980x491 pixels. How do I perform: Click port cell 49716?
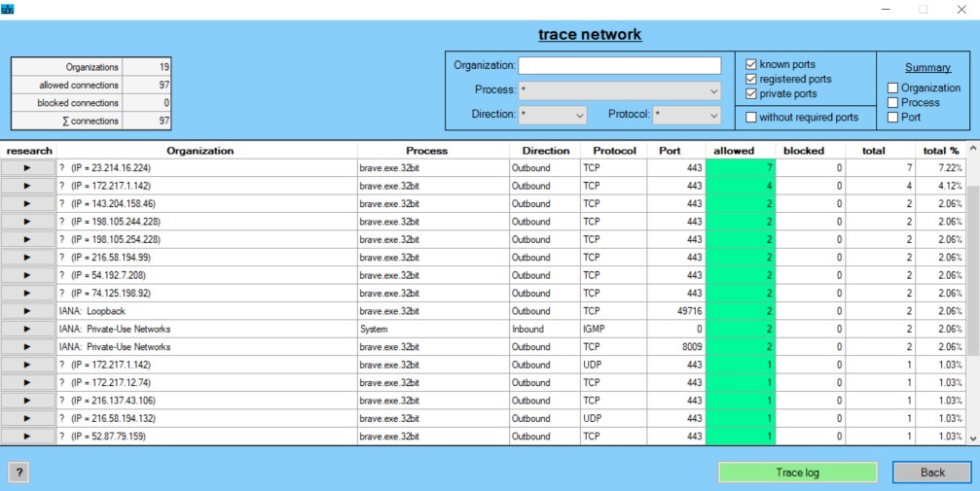(676, 311)
